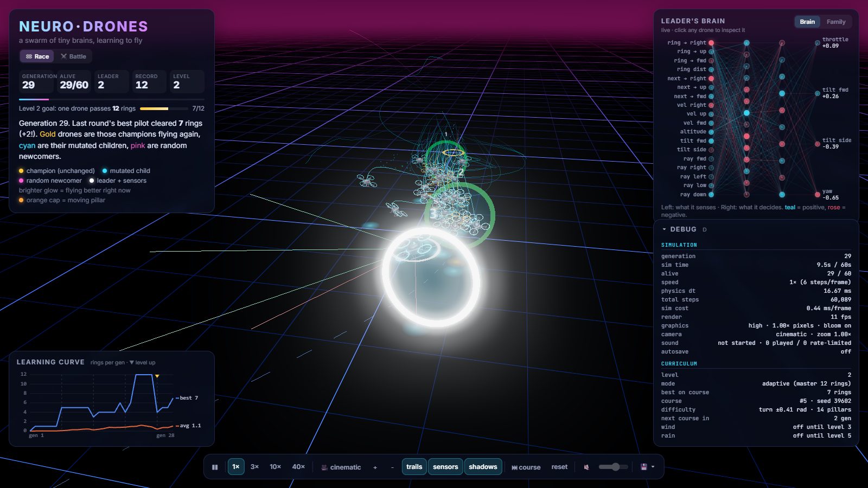Click the 'render' 11 fps value
868x488 pixels.
tap(841, 317)
